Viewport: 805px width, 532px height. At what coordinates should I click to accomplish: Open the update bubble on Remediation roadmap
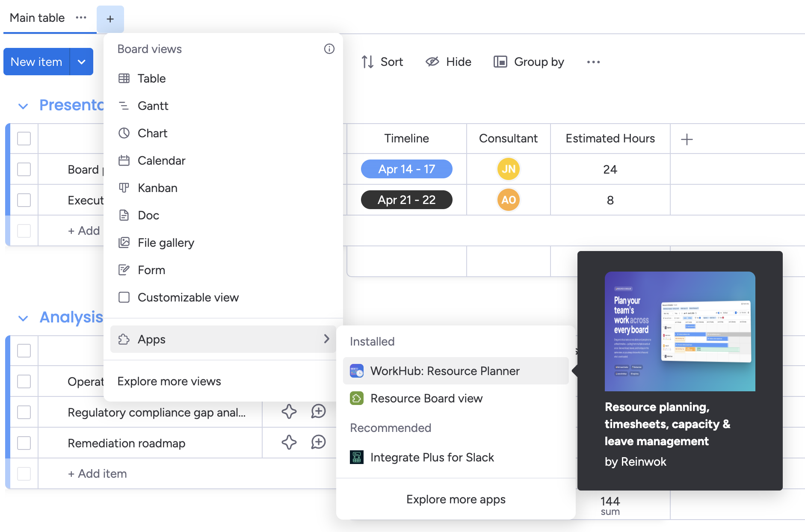tap(318, 443)
